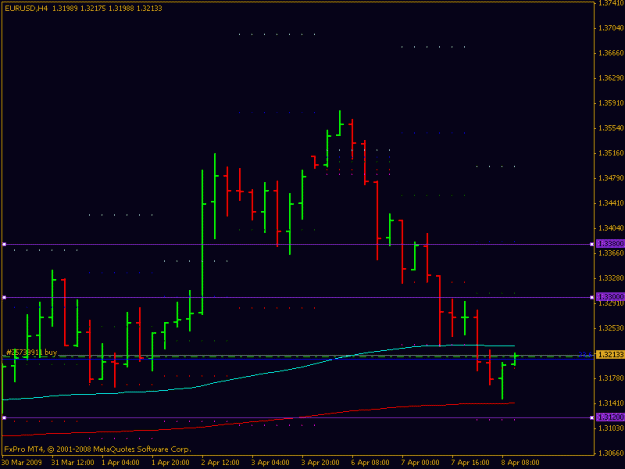Select the '#25739911 buy' order label
Viewport: 625px width, 469px height.
pyautogui.click(x=31, y=352)
